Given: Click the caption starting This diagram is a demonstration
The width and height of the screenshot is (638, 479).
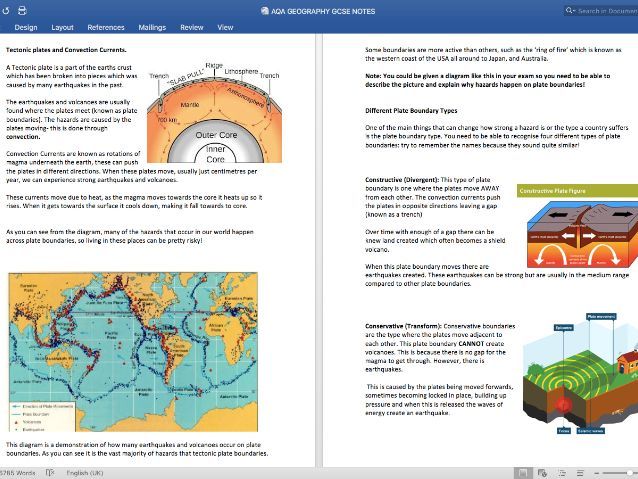Looking at the screenshot, I should pos(137,449).
